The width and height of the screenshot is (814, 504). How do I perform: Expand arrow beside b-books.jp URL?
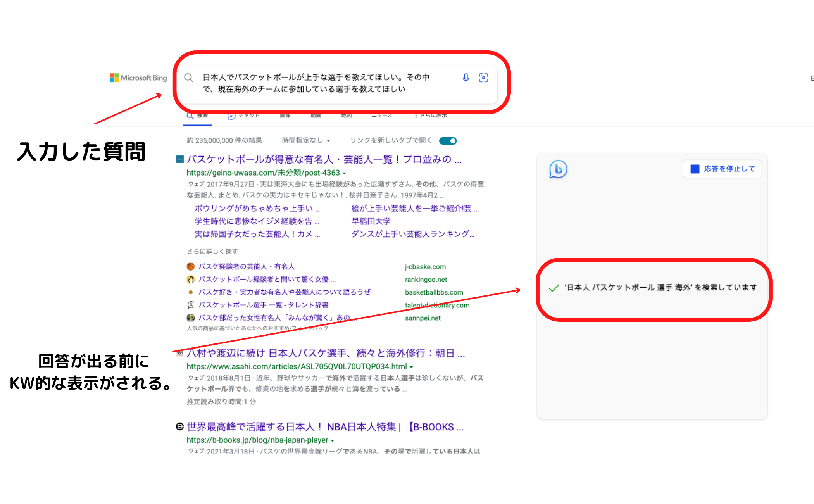pos(333,441)
